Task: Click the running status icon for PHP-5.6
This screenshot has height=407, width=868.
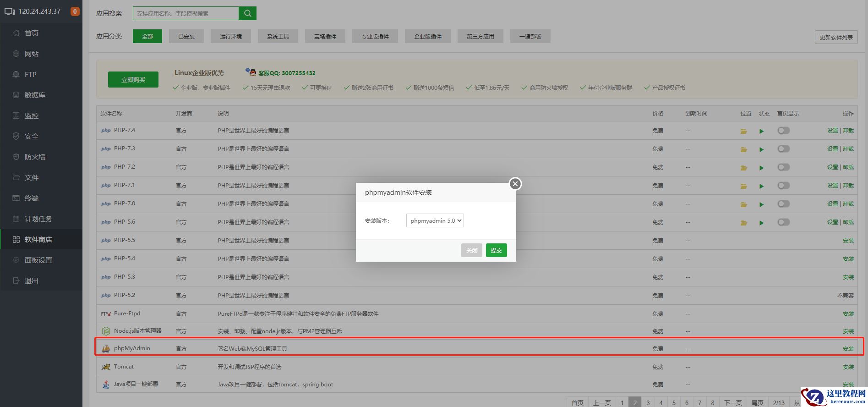Action: 762,223
